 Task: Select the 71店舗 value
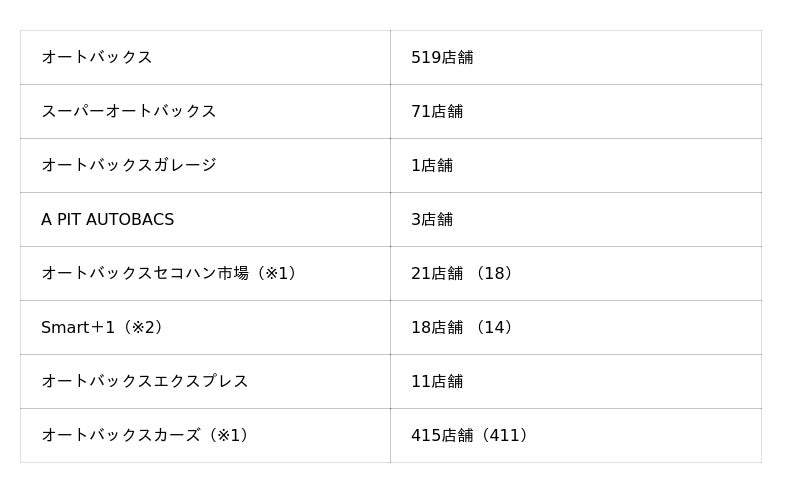click(437, 111)
